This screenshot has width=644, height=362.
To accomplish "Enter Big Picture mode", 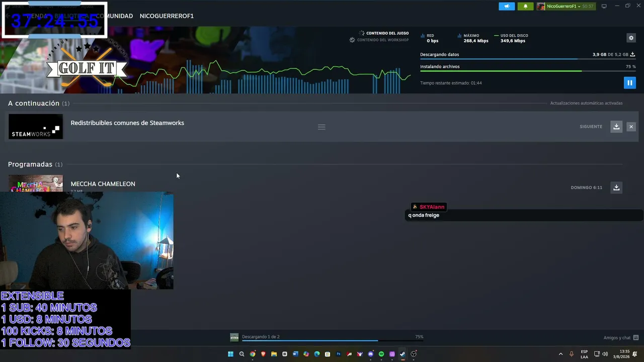I will point(604,6).
